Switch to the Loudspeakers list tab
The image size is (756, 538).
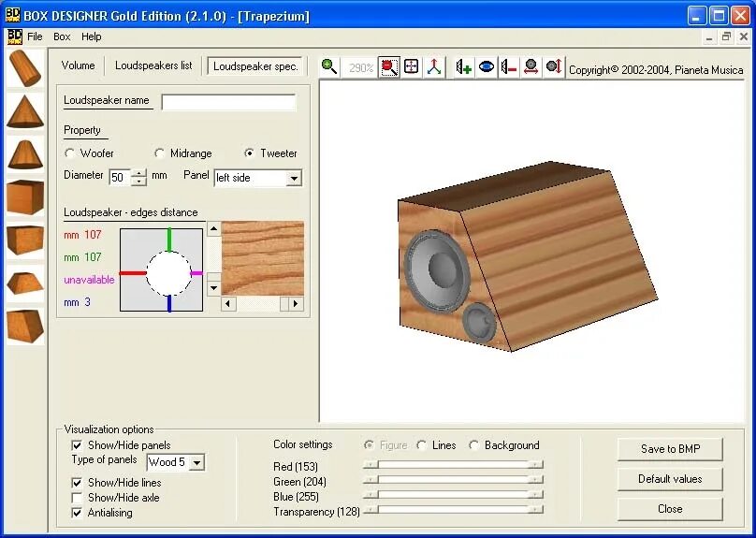tap(153, 65)
